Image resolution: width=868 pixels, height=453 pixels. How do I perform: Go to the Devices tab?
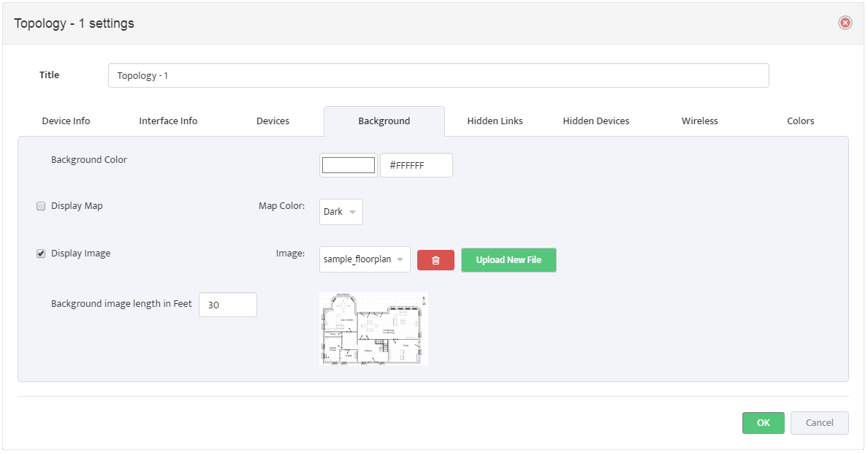pos(273,121)
